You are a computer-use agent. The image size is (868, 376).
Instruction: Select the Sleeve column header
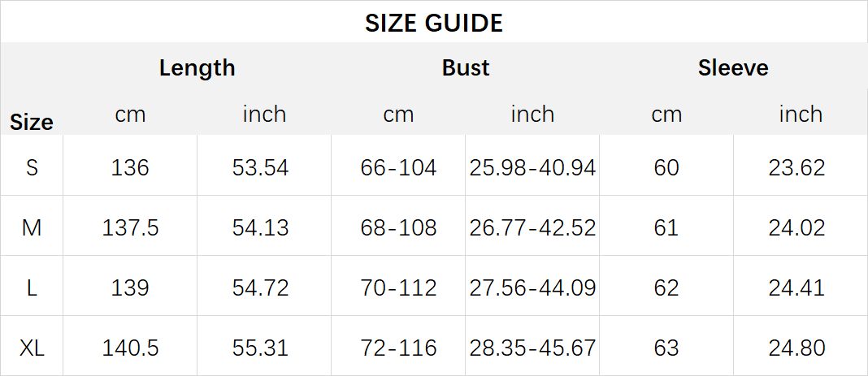(x=733, y=68)
